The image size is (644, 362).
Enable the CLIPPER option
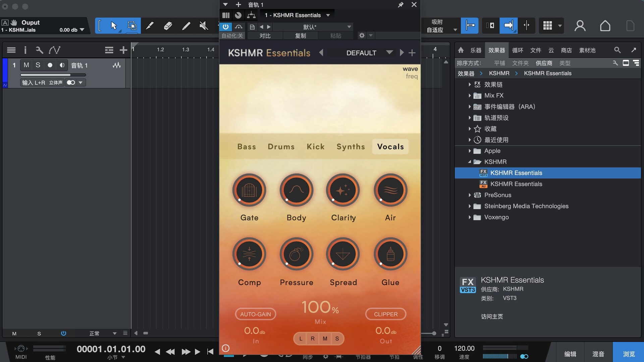coord(386,314)
